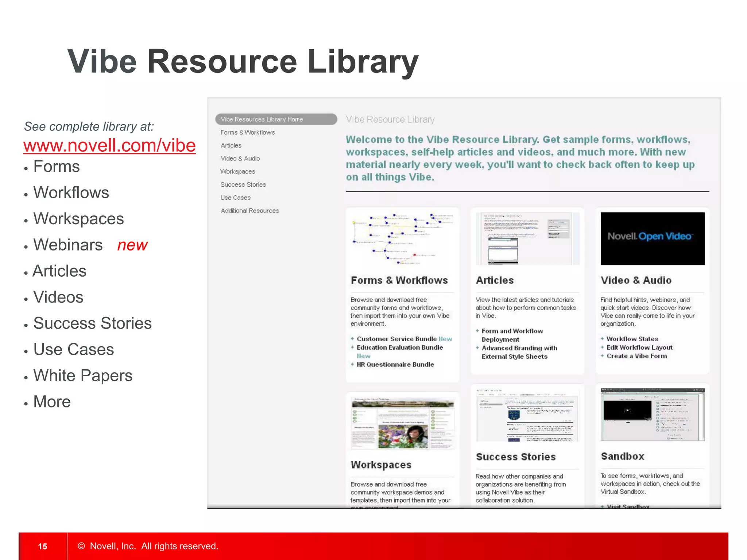
Task: Open Education Evaluation Bundle link
Action: [x=400, y=347]
